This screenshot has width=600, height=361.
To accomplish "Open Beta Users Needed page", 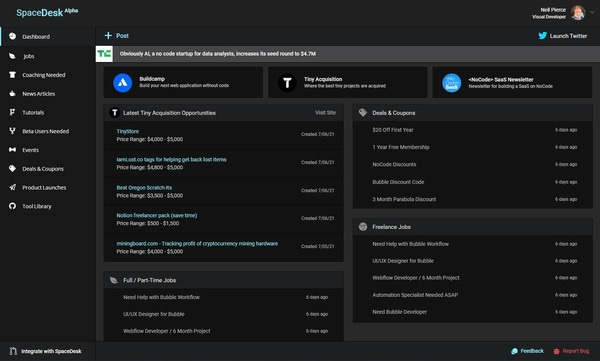I will pyautogui.click(x=46, y=131).
